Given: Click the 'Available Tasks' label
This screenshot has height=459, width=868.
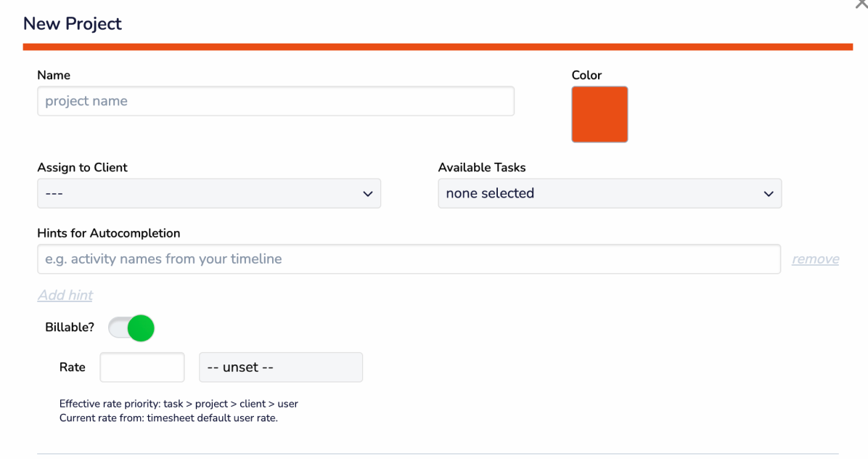Looking at the screenshot, I should coord(482,167).
